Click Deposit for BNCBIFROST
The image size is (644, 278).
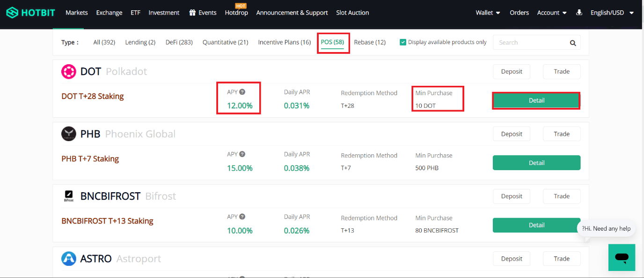pos(512,196)
